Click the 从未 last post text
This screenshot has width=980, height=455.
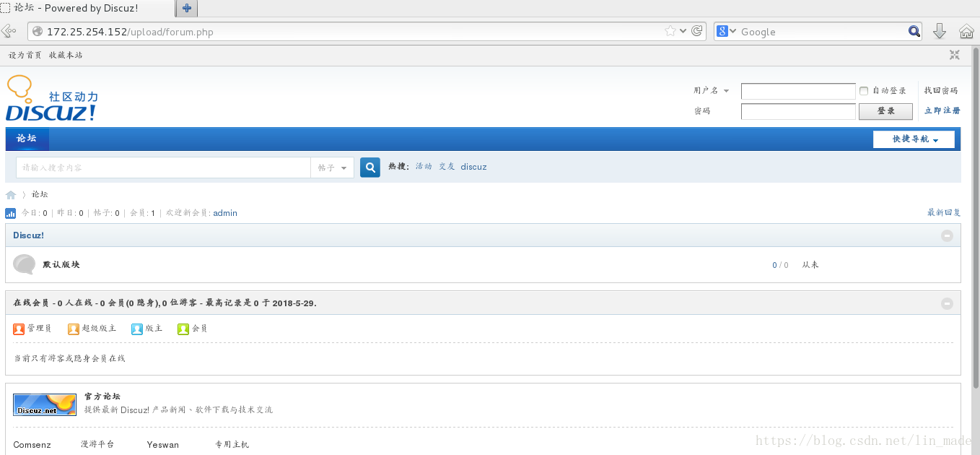(810, 265)
